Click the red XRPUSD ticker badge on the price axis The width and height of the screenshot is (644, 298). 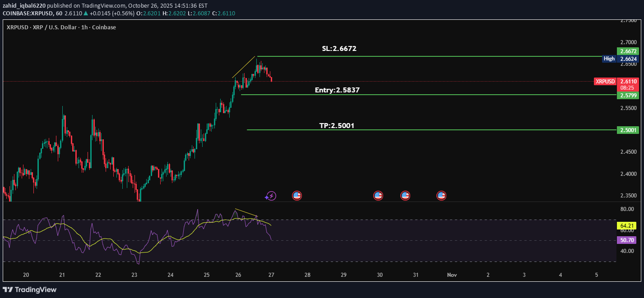tap(605, 82)
